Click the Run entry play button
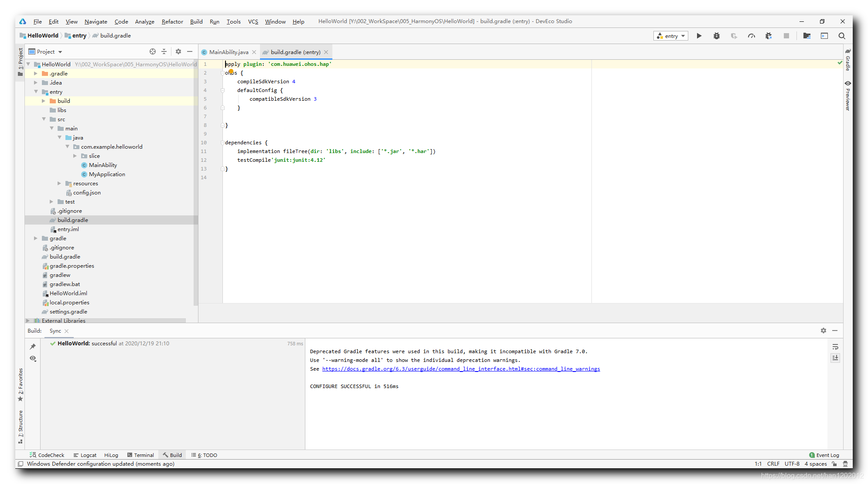This screenshot has height=484, width=868. pyautogui.click(x=699, y=36)
